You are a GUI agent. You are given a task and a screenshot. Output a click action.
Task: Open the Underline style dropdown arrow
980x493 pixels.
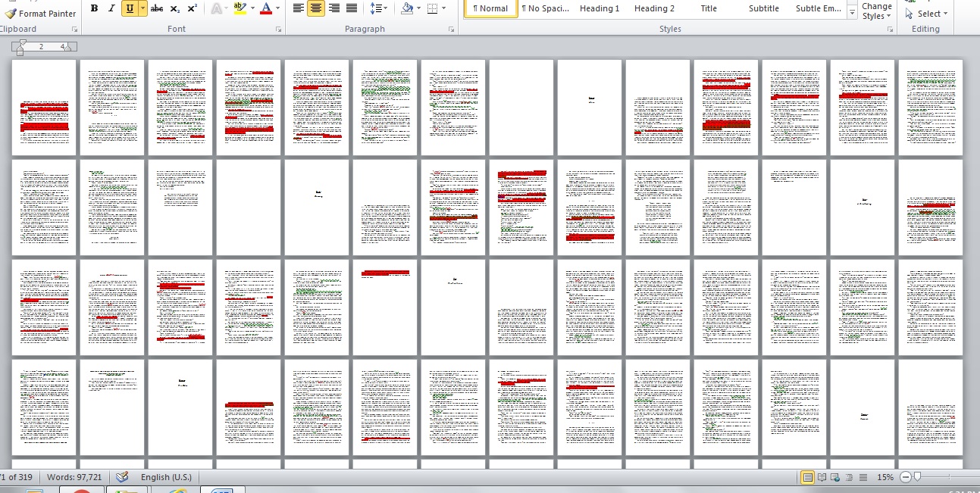[x=142, y=8]
